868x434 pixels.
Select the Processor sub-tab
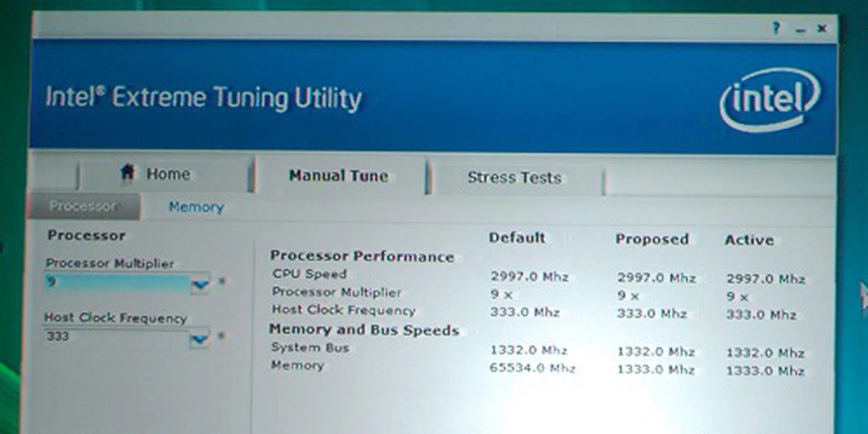pos(83,206)
